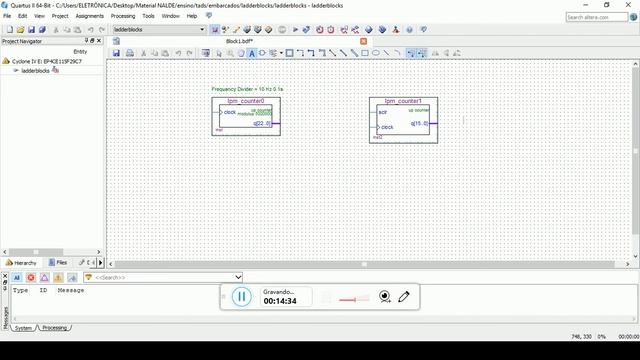Select the Pin tool icon
640x360 pixels.
pos(273,53)
